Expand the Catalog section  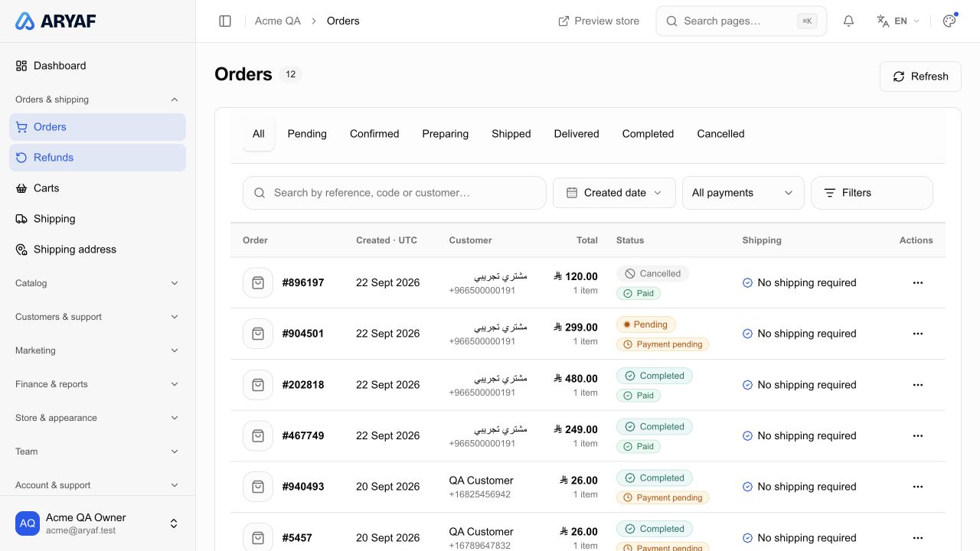click(x=97, y=283)
